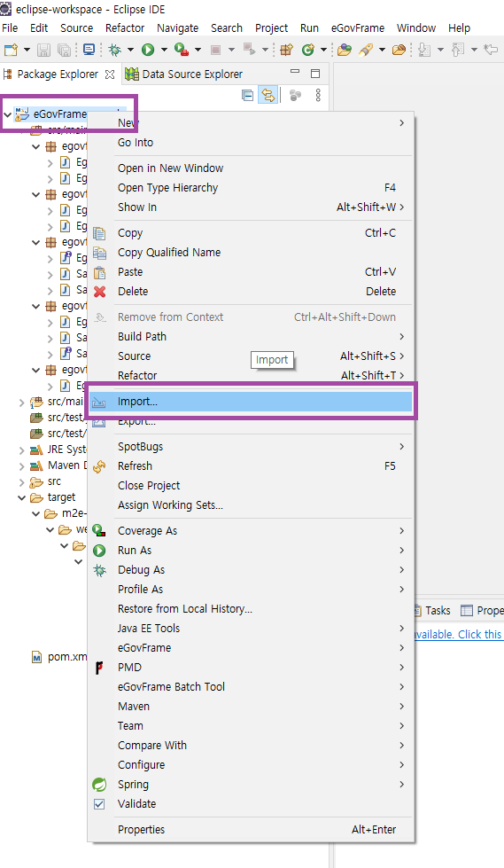
Task: Close the Package Explorer tab
Action: pos(110,74)
